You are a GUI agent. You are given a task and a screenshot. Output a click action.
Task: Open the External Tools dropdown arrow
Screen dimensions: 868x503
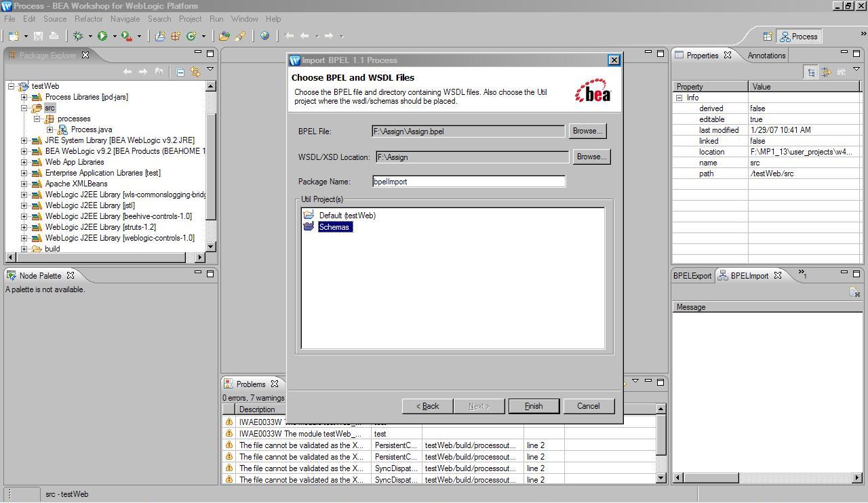pyautogui.click(x=139, y=36)
